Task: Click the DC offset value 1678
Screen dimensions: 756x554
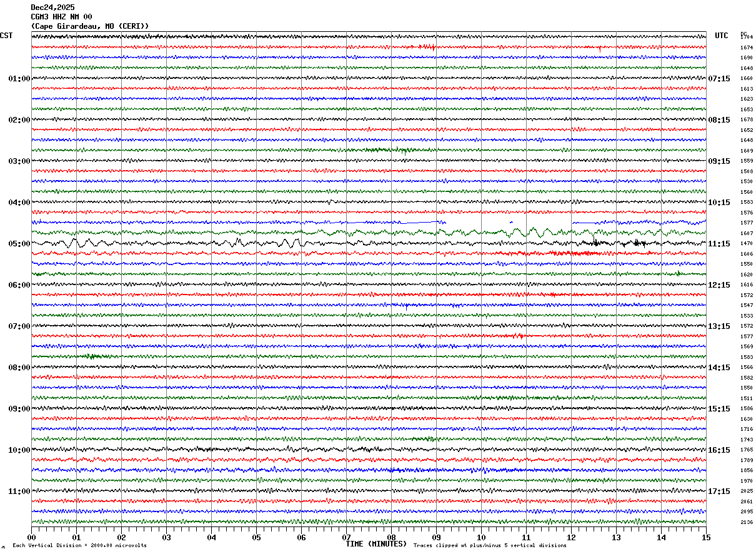Action: [x=747, y=120]
